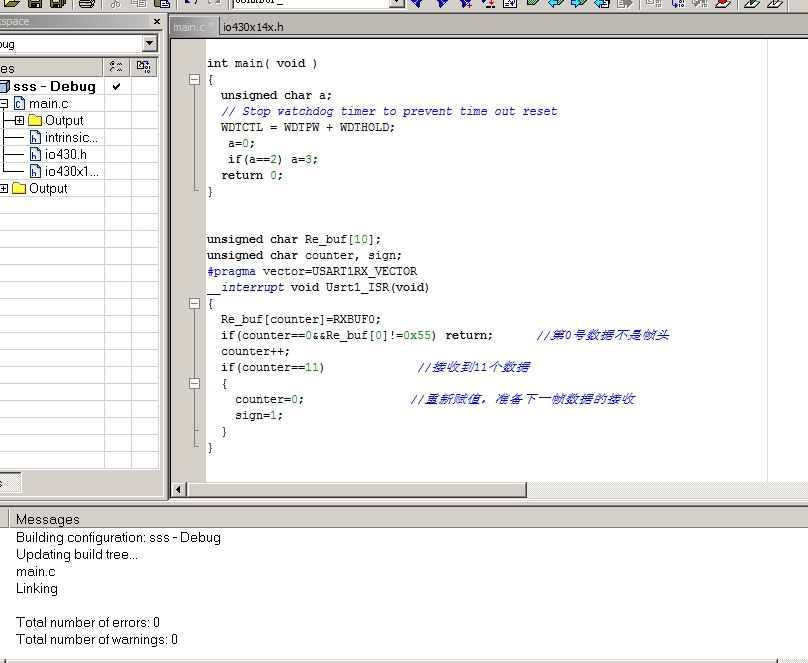Select io430x1... in the workspace tree
The height and width of the screenshot is (663, 808).
point(72,172)
